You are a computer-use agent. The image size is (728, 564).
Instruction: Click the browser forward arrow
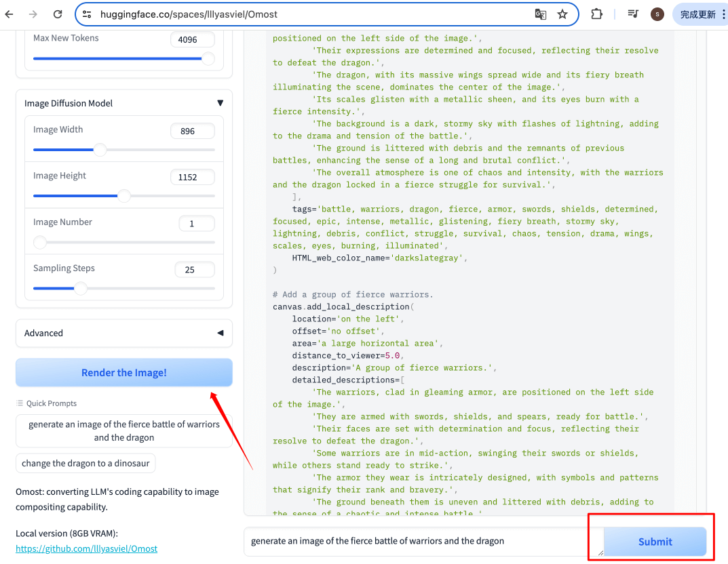[x=33, y=14]
